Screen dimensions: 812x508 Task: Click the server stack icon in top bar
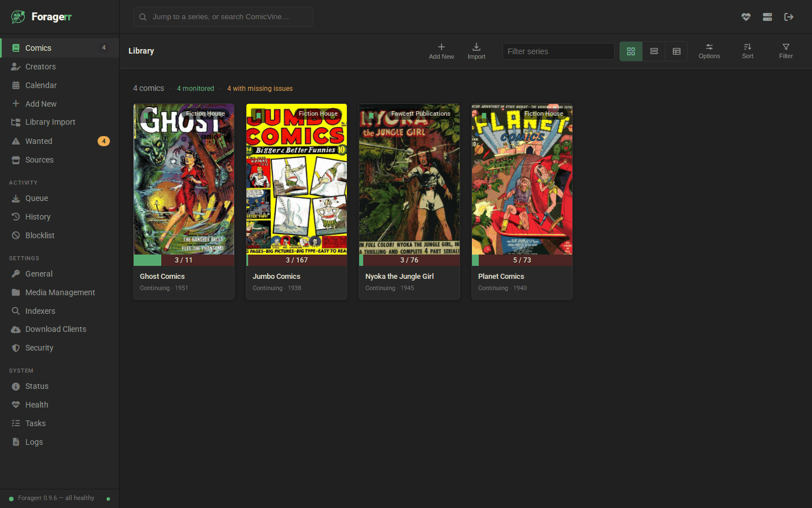click(767, 17)
